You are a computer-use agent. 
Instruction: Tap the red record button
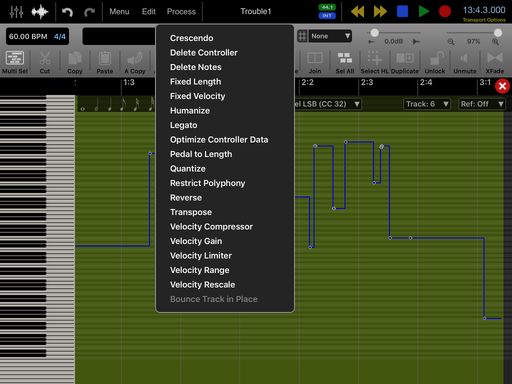click(x=445, y=11)
